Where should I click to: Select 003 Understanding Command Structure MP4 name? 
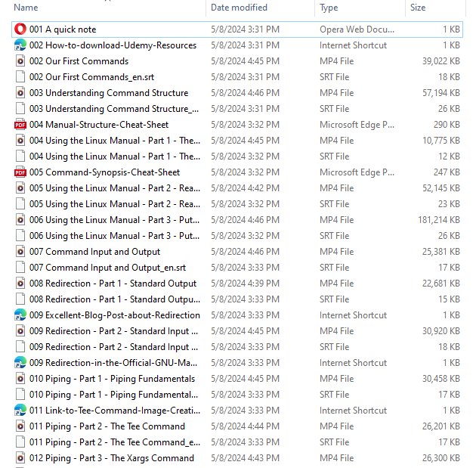(109, 93)
